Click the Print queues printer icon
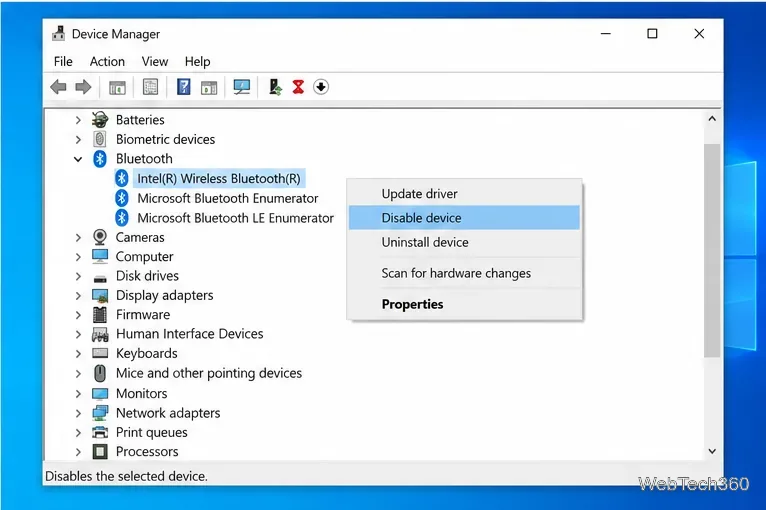766x510 pixels. coord(100,432)
